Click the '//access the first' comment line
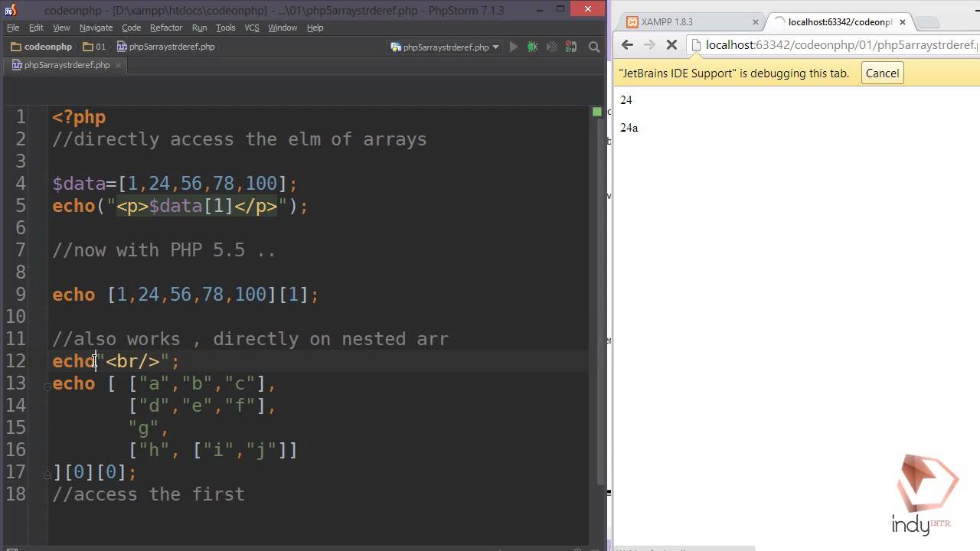This screenshot has height=551, width=980. [x=149, y=494]
